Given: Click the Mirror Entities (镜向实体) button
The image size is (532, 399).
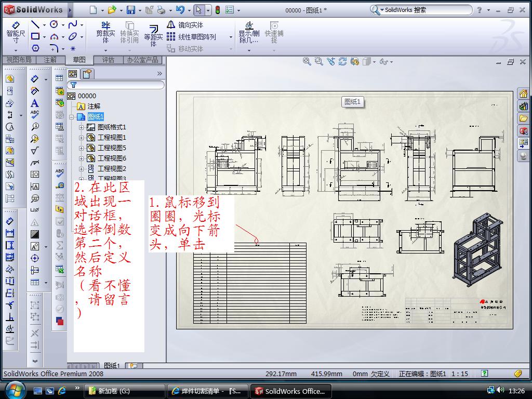Looking at the screenshot, I should (185, 25).
